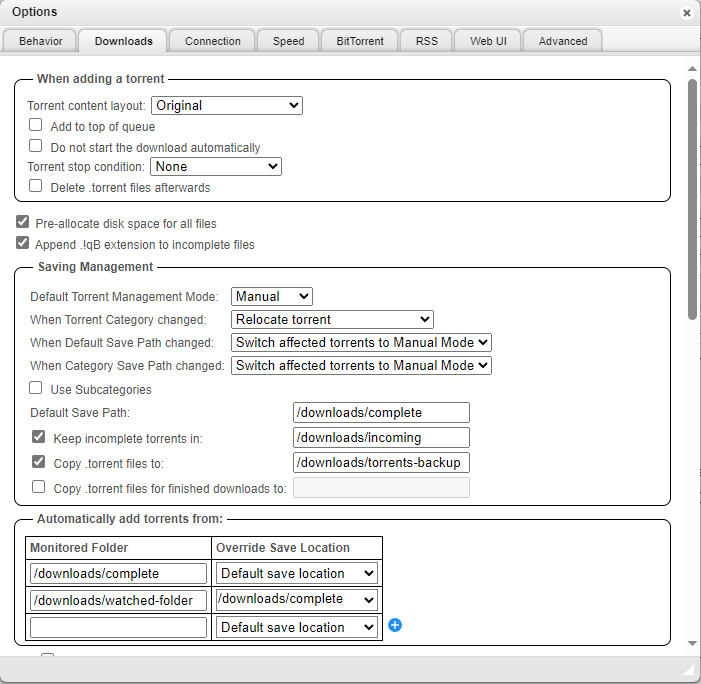Screen dimensions: 701x684
Task: Enable Use Subcategories option
Action: (36, 388)
